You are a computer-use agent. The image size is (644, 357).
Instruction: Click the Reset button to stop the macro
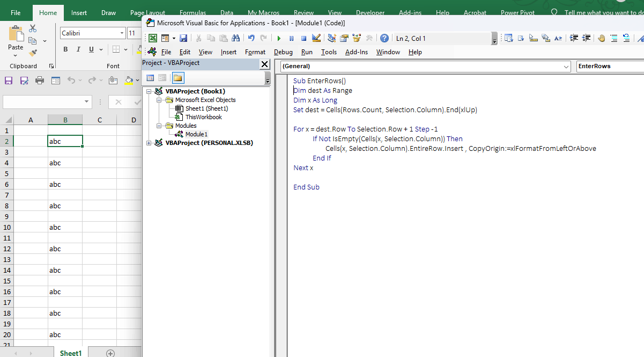tap(304, 38)
